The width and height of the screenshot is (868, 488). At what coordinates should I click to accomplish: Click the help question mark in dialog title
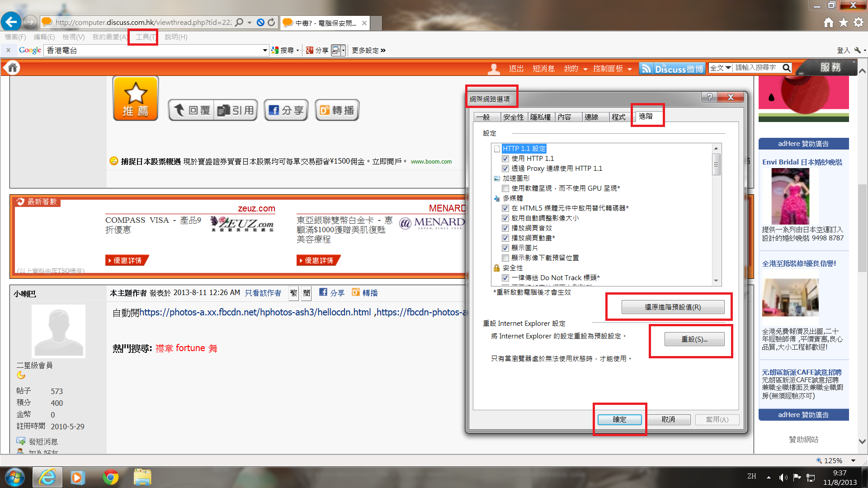709,97
